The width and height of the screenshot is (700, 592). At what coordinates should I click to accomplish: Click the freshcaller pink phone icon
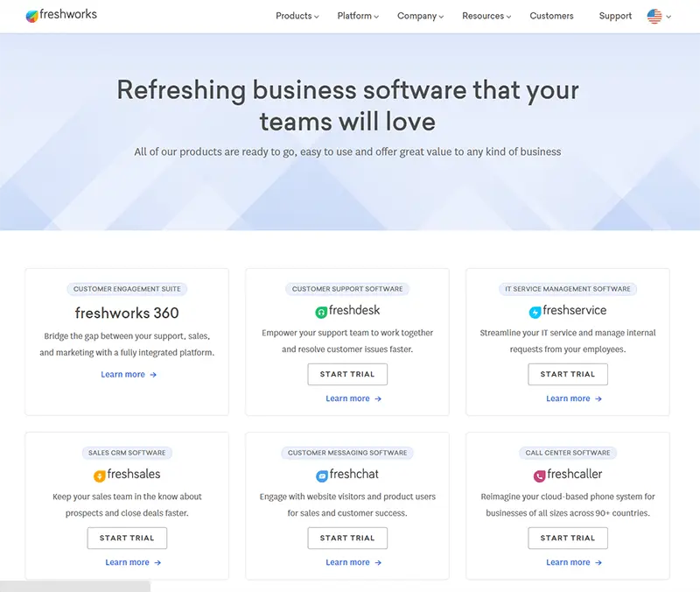539,476
